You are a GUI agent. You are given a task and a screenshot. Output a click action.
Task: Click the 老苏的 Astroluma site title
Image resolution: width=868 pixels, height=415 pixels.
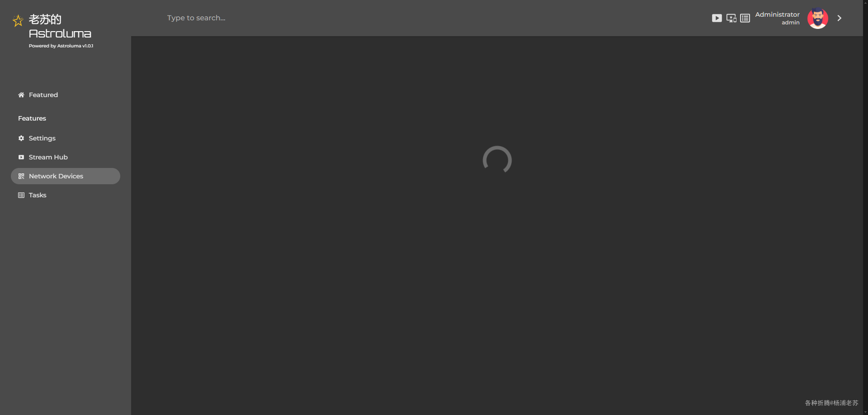pos(60,26)
